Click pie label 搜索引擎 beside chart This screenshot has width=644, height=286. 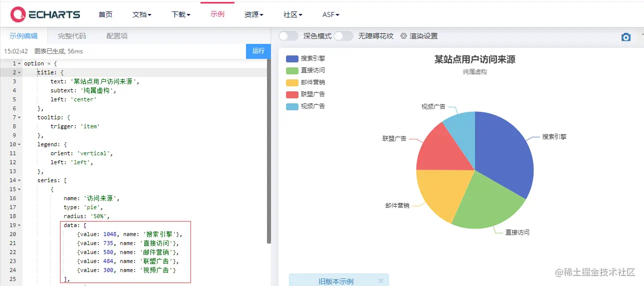(554, 136)
